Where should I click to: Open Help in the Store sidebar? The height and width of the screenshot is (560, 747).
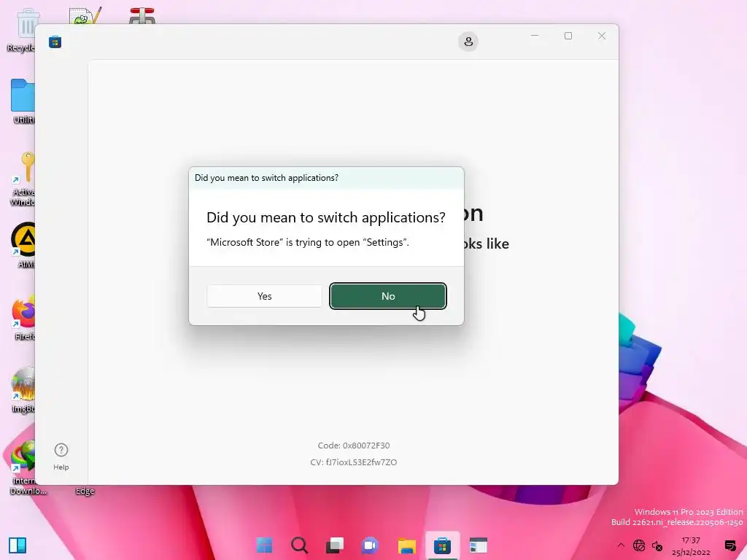coord(61,456)
